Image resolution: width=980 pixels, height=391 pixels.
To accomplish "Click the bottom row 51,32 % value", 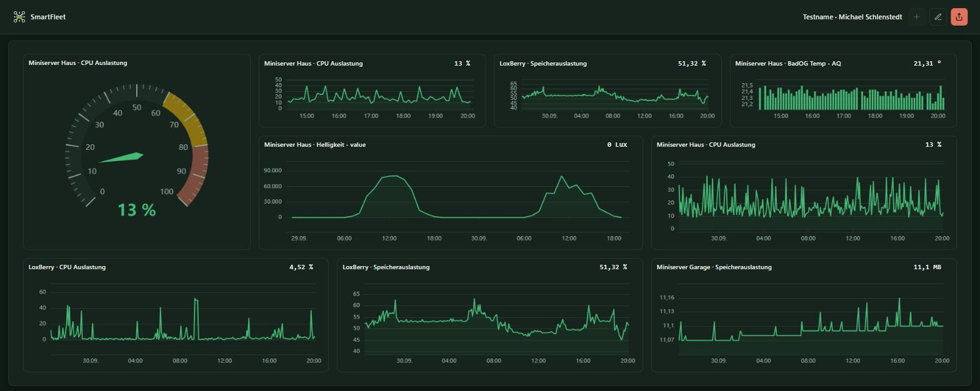I will 613,267.
